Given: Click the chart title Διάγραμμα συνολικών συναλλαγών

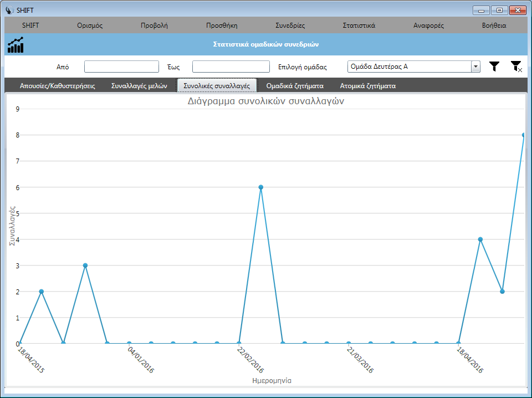Looking at the screenshot, I should click(x=265, y=101).
